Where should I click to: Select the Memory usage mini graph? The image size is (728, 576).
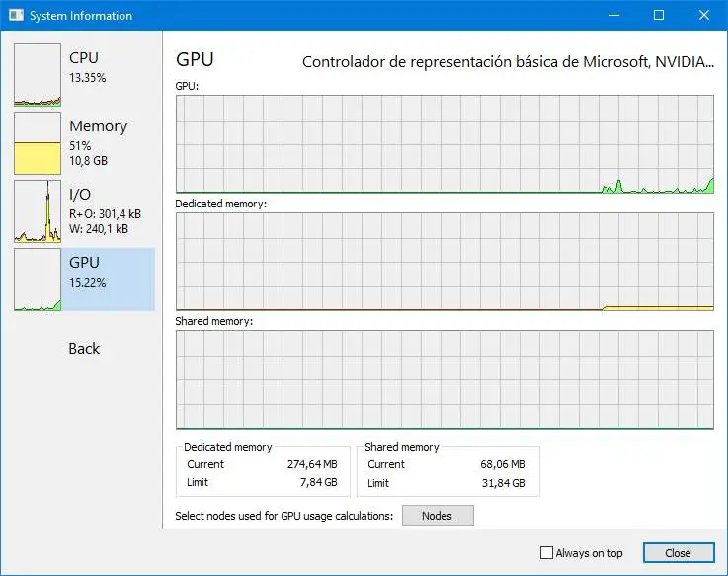point(38,143)
